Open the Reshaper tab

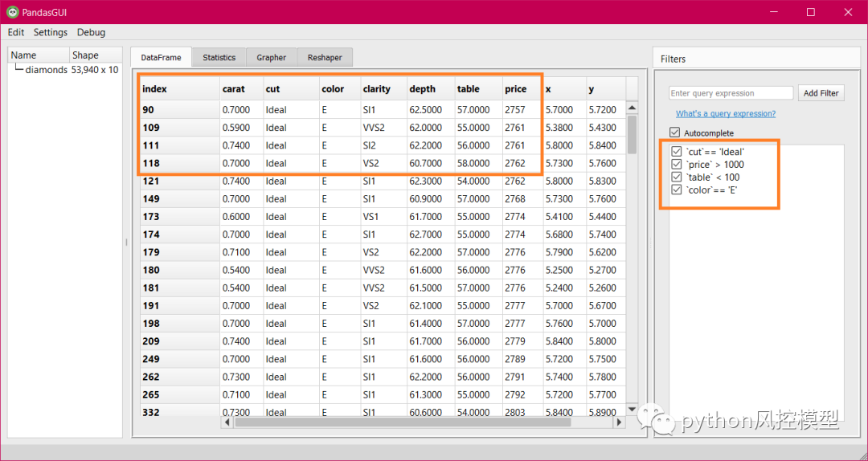coord(325,58)
